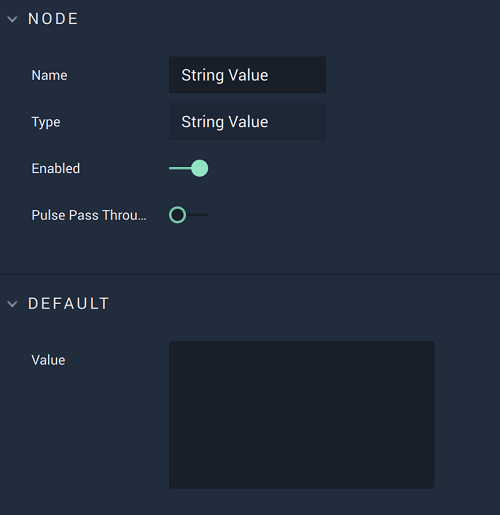The width and height of the screenshot is (500, 515).
Task: Click the Enabled toggle track line
Action: pyautogui.click(x=180, y=168)
